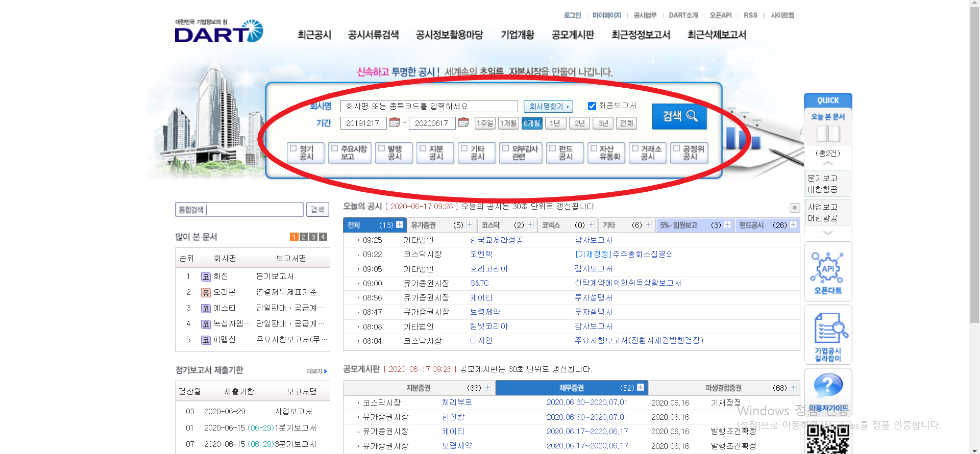980x454 pixels.
Task: Toggle the 최종보고서 checkbox
Action: [592, 106]
